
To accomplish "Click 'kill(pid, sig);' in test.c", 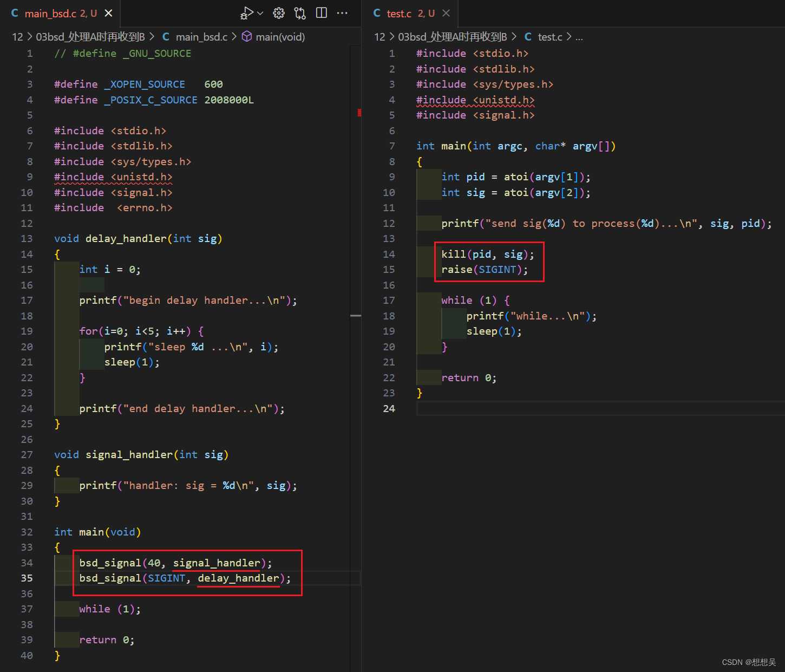I will [488, 255].
